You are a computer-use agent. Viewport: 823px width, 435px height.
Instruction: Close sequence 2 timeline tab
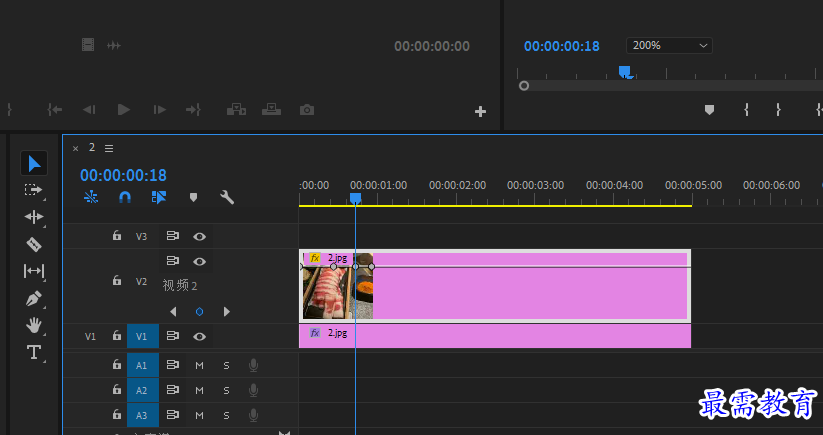pos(76,148)
